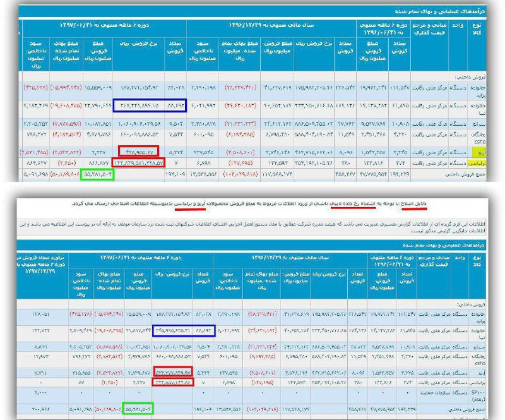This screenshot has width=505, height=420.
Task: Click red-outlined آریو rate cell in lower table
Action: click(x=173, y=371)
